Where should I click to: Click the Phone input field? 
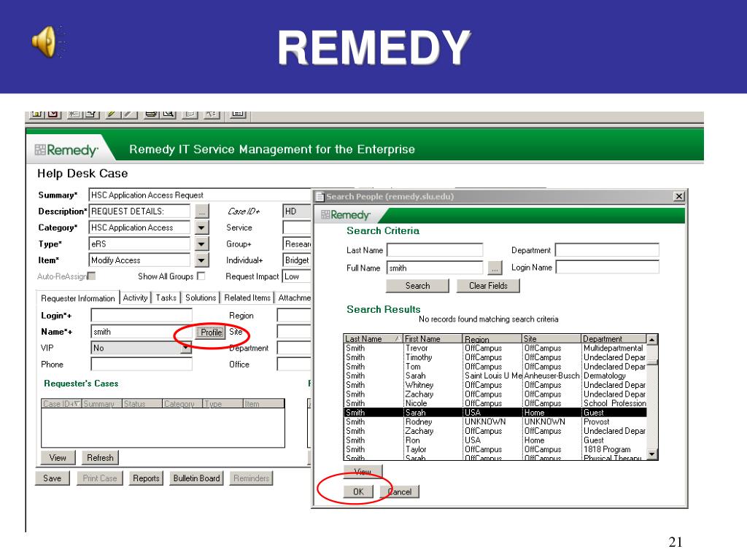coord(142,365)
